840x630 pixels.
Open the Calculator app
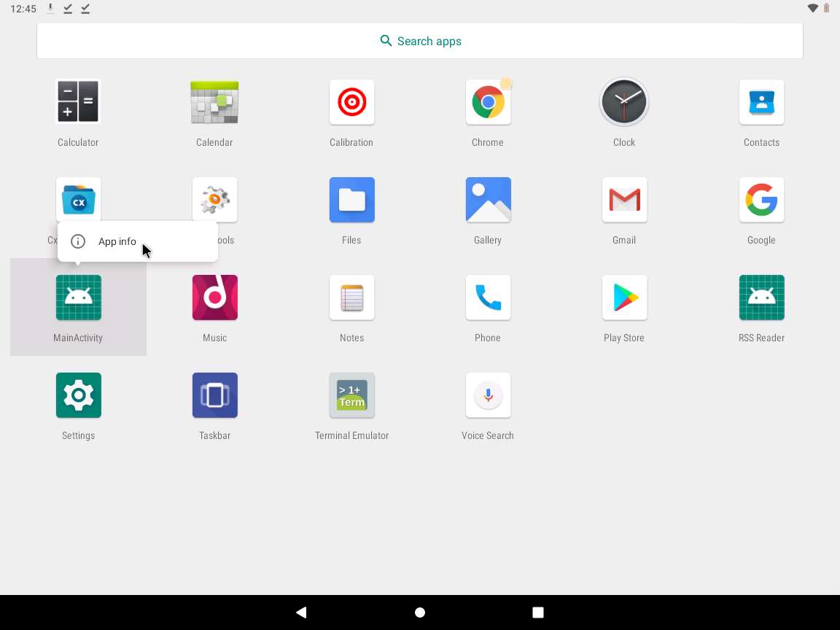tap(78, 102)
